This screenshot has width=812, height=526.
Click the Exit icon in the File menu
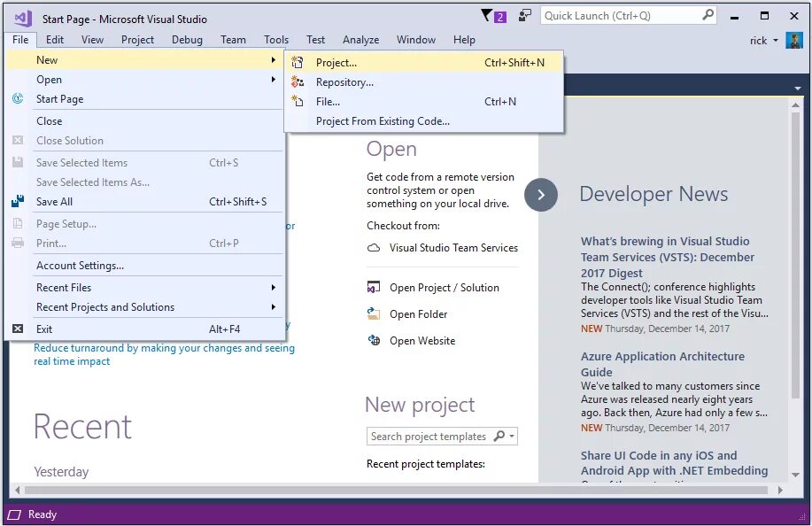click(18, 329)
